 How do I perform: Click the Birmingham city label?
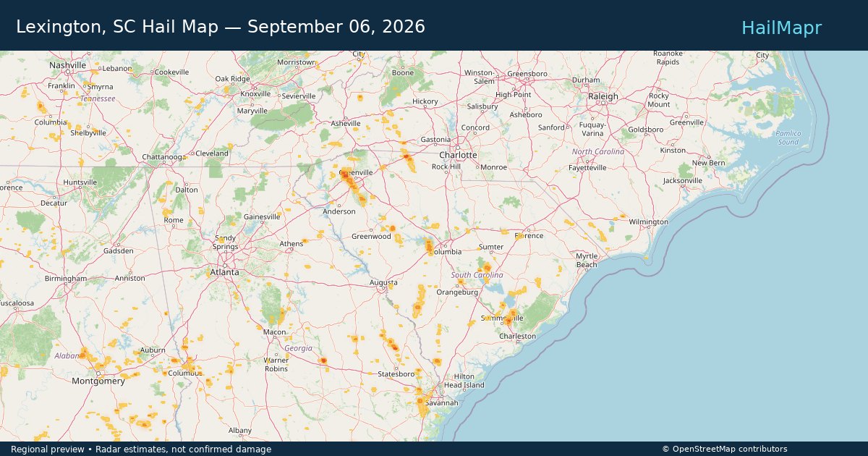(x=65, y=279)
